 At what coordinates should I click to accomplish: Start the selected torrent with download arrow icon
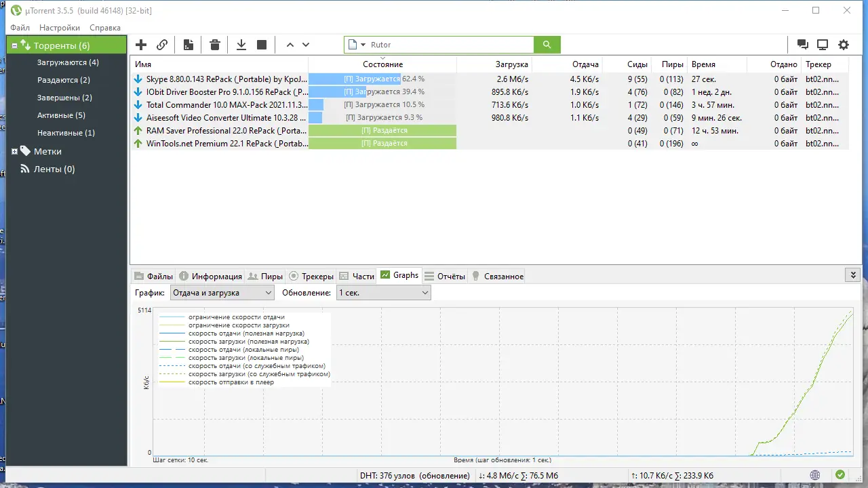tap(241, 44)
